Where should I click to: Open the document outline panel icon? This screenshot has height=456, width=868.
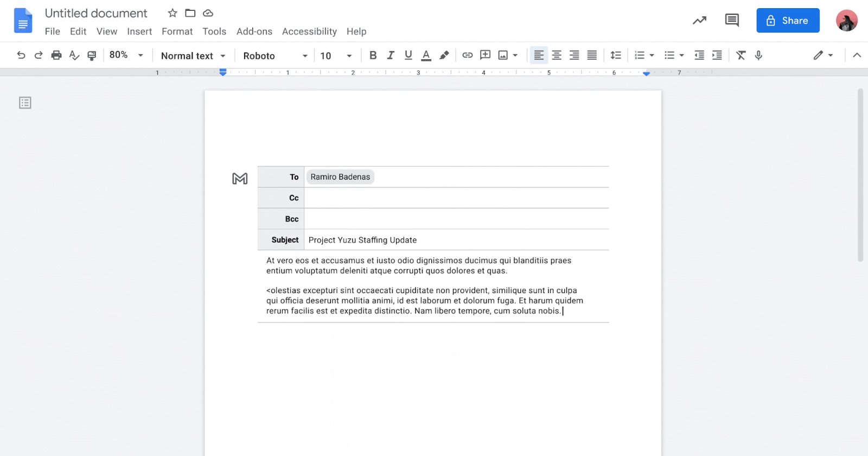[x=25, y=103]
